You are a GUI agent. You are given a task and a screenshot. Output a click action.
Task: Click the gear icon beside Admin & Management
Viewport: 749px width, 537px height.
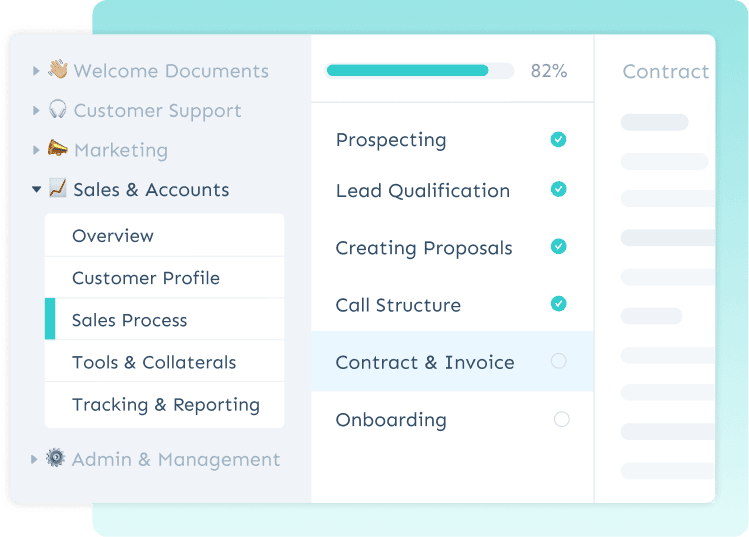(x=56, y=459)
